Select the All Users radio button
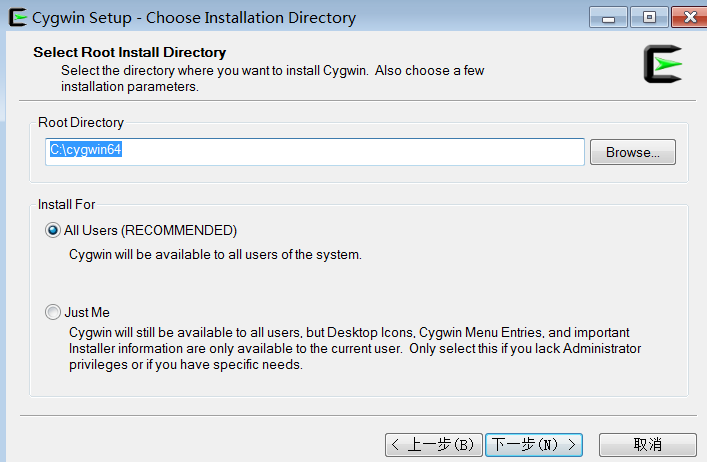The image size is (707, 462). click(x=53, y=230)
